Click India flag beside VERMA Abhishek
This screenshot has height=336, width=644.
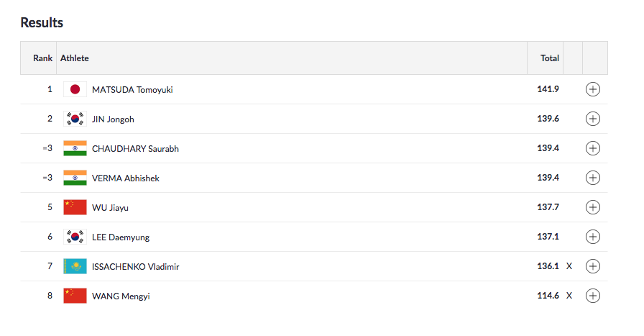click(75, 178)
